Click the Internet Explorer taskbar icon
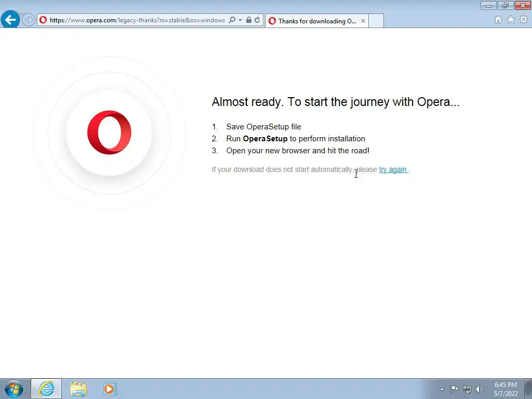This screenshot has height=399, width=532. click(x=46, y=389)
